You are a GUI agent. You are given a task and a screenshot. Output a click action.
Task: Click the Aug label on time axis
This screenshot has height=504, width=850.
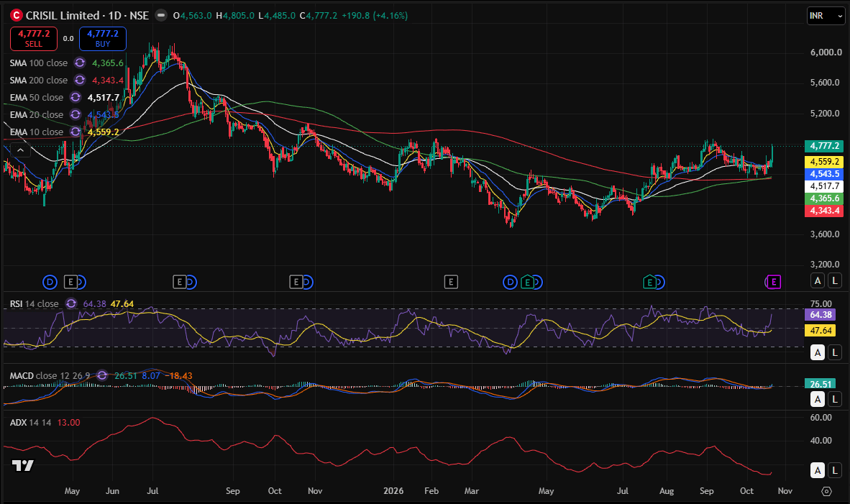click(x=667, y=491)
